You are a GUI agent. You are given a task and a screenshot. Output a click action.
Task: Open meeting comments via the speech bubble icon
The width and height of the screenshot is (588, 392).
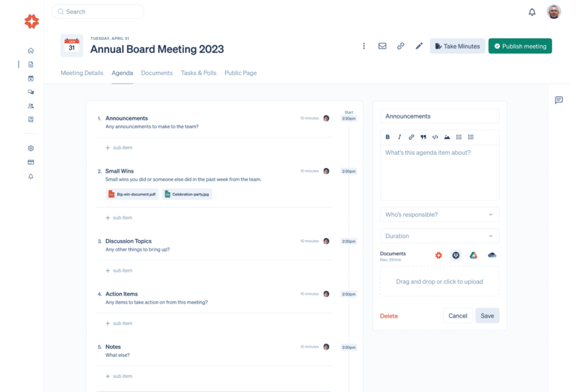point(559,100)
